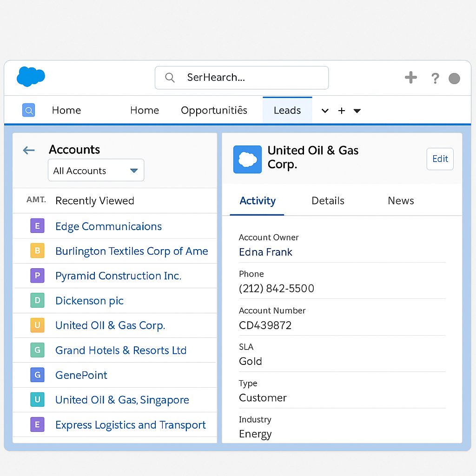476x476 pixels.
Task: Switch to the Opportunities tab
Action: tap(214, 111)
